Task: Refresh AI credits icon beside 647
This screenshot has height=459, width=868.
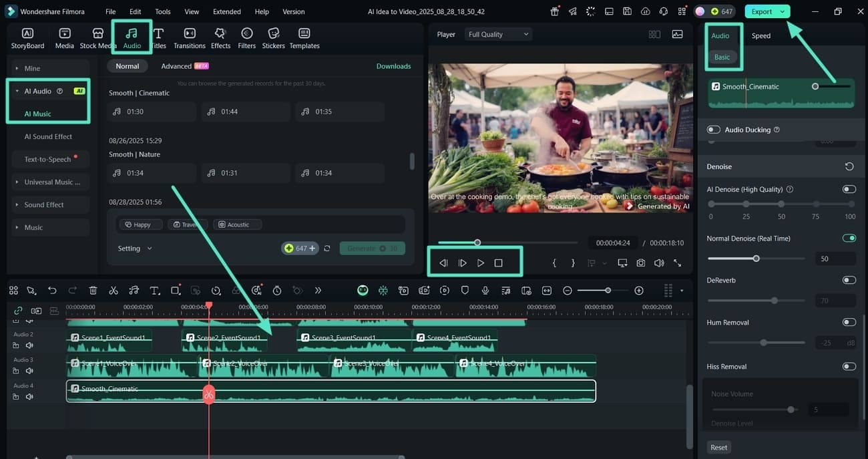Action: click(x=327, y=249)
